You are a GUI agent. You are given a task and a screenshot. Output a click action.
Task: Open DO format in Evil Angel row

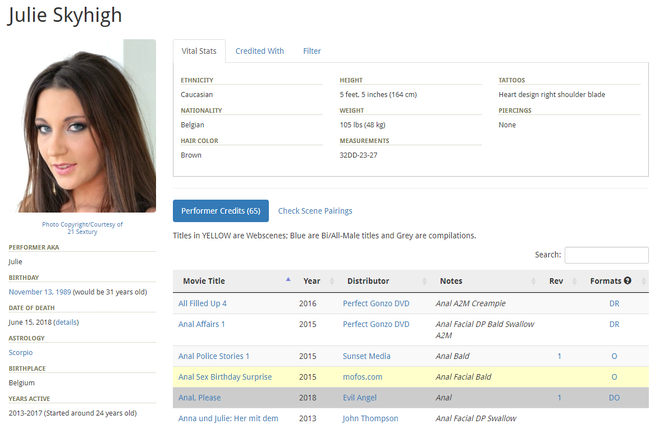[614, 397]
